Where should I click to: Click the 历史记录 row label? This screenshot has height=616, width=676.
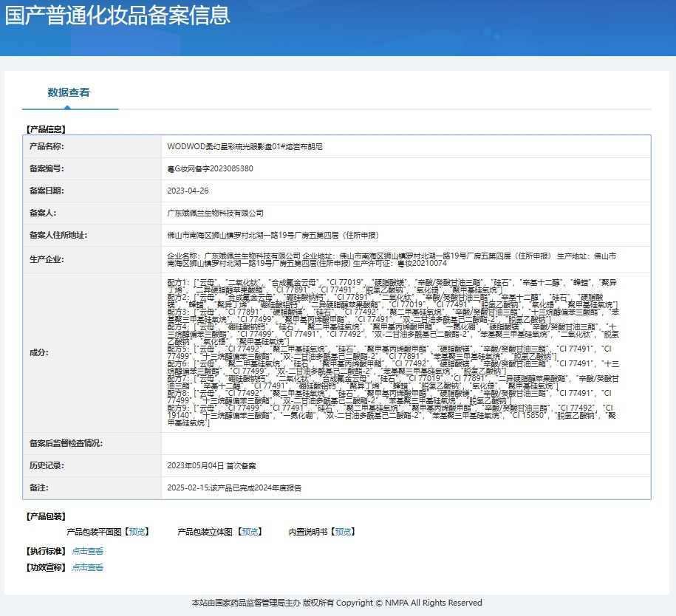(x=47, y=465)
